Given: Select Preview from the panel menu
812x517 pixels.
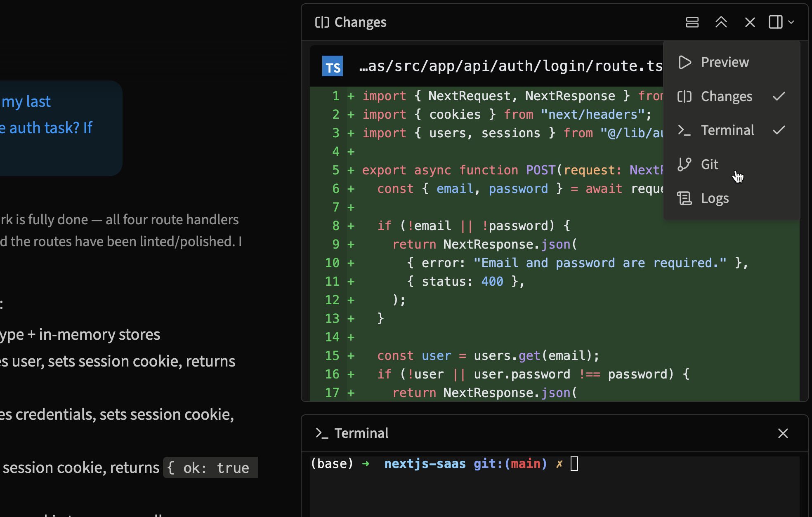Looking at the screenshot, I should click(x=732, y=62).
